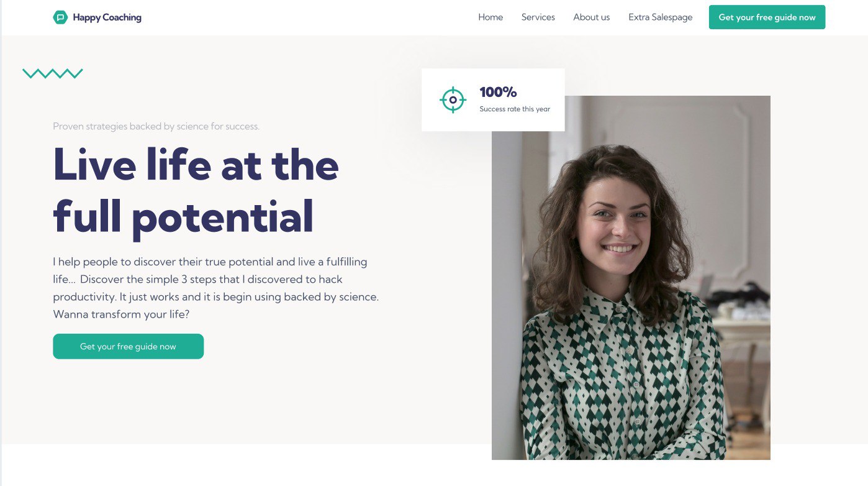Click the green patterned shirt in photo
This screenshot has height=486, width=868.
tap(621, 379)
